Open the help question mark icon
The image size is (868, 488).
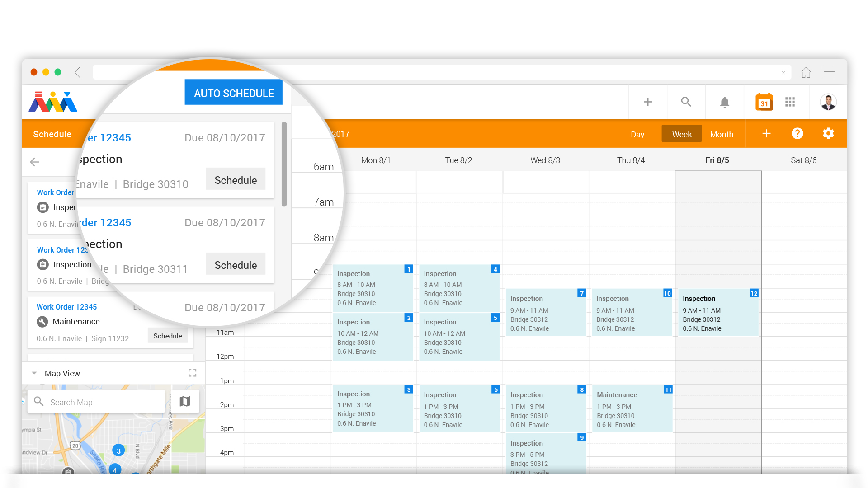pyautogui.click(x=797, y=134)
